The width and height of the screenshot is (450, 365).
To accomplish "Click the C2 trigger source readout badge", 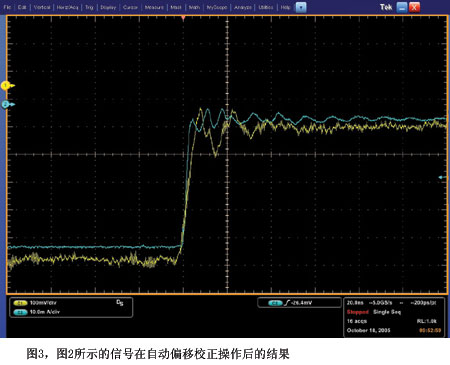I will click(275, 303).
